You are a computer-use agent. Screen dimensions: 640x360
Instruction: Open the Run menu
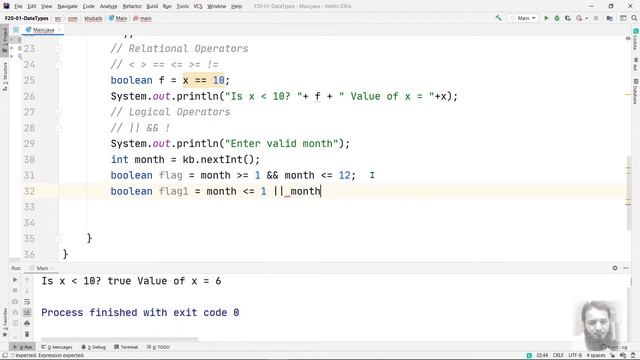point(167,6)
